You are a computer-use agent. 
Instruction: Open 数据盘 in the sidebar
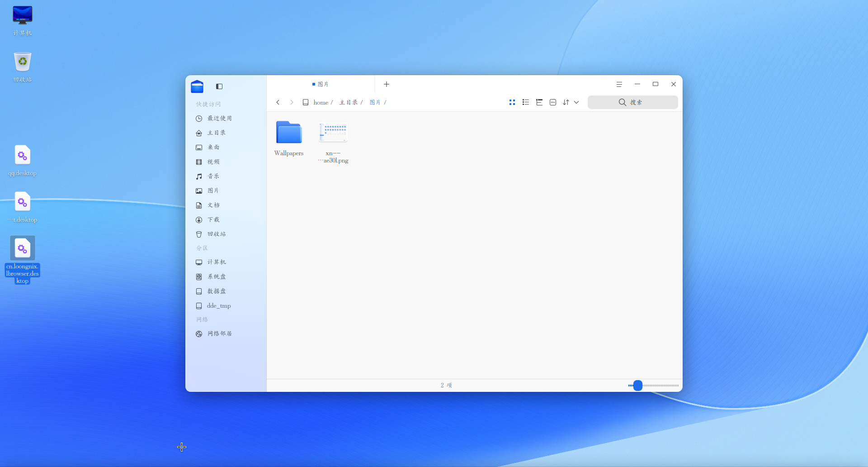226,291
